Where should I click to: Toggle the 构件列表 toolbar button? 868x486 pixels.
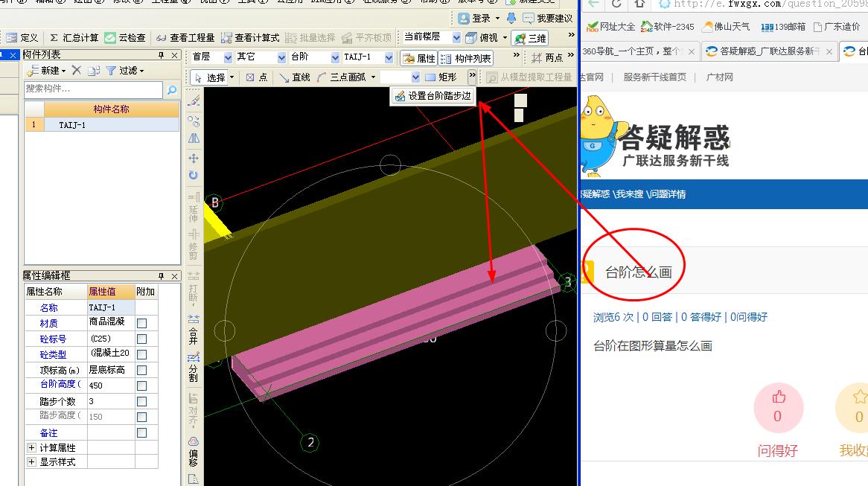[x=465, y=58]
